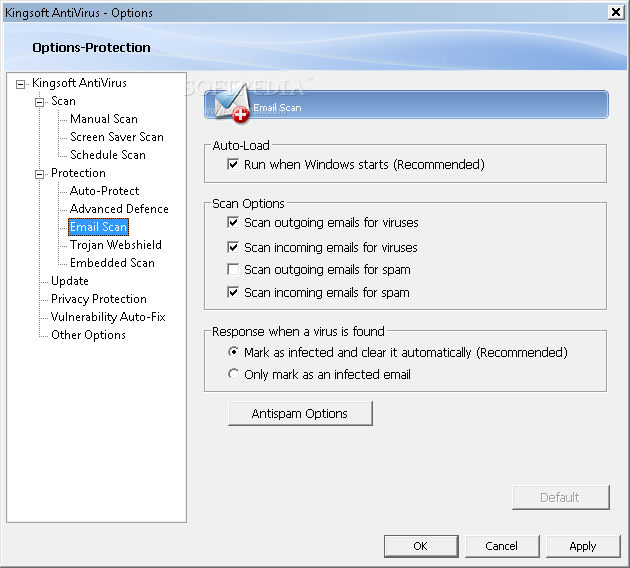The image size is (630, 568).
Task: Open Manual Scan settings
Action: [x=104, y=119]
